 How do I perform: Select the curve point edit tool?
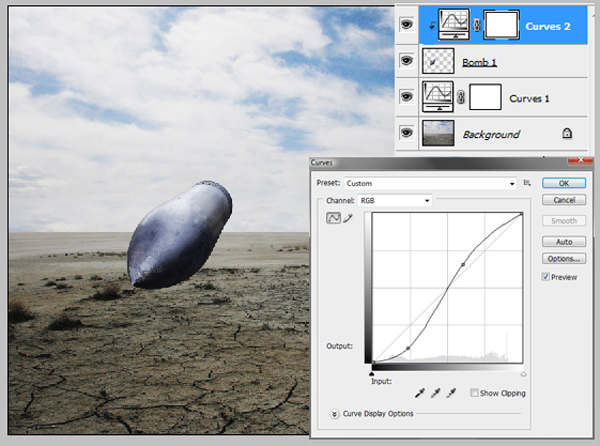[x=333, y=218]
